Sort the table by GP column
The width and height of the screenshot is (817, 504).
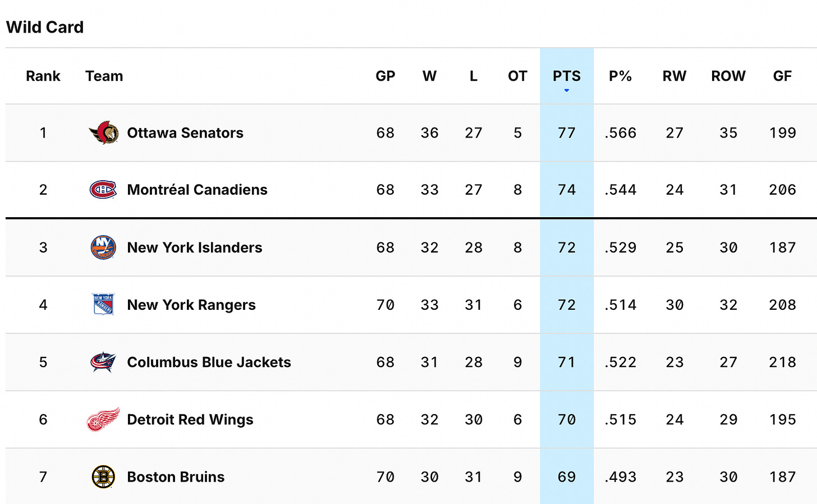pyautogui.click(x=385, y=76)
